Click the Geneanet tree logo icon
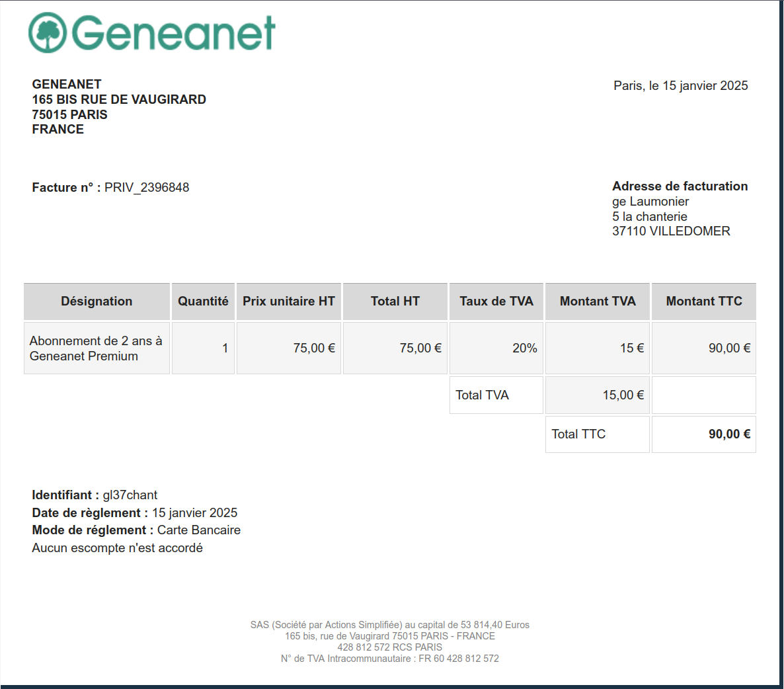 48,32
